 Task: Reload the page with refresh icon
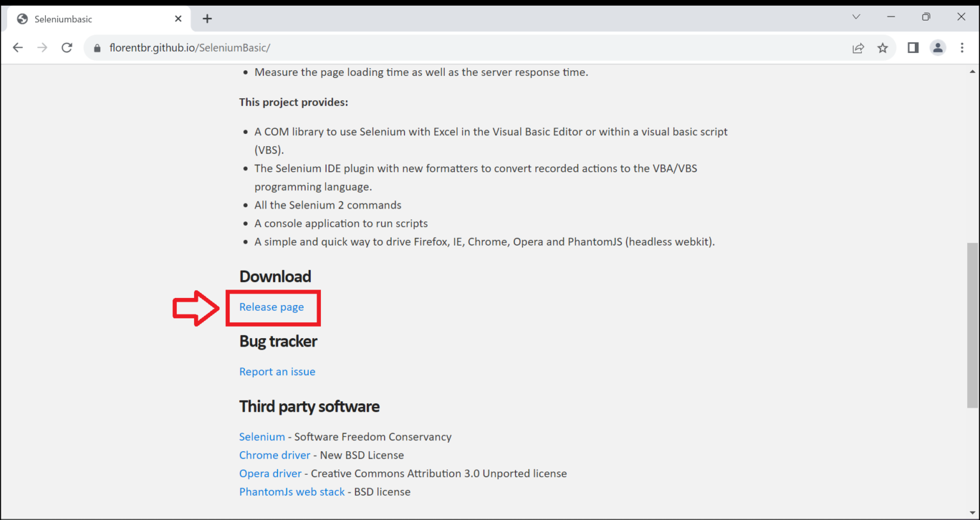click(67, 48)
